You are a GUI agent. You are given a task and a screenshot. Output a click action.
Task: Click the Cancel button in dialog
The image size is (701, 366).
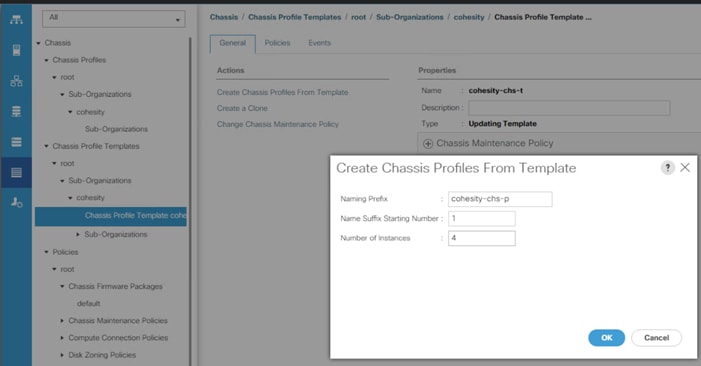coord(656,338)
